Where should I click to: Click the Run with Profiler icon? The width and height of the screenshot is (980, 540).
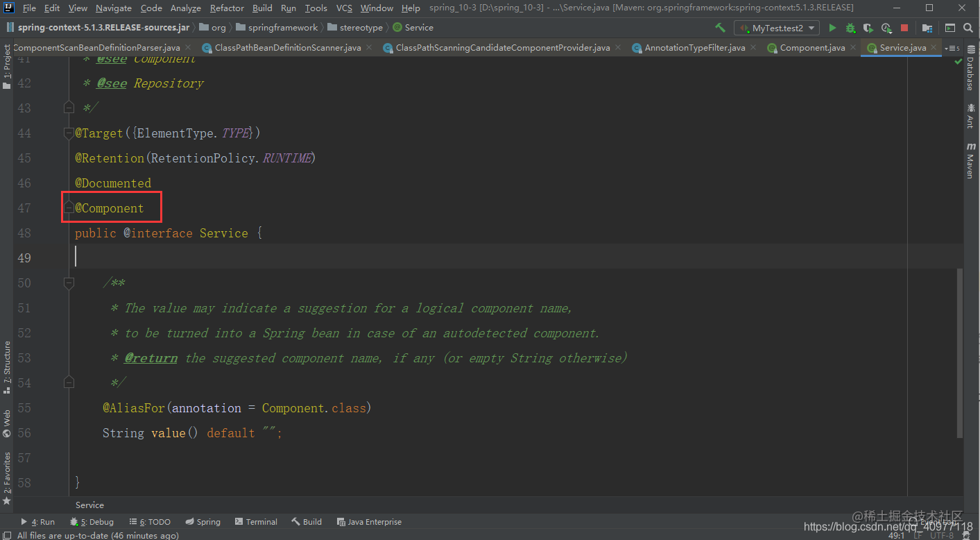coord(886,28)
